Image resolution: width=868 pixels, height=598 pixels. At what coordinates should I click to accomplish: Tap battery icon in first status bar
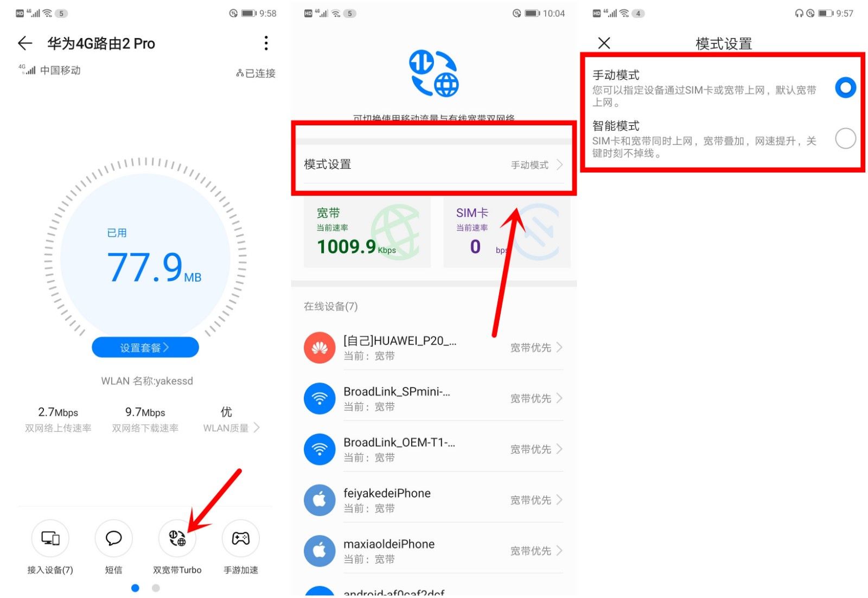[248, 14]
